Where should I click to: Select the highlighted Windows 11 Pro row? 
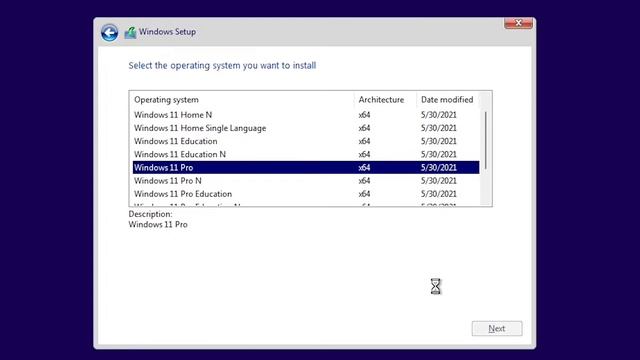click(306, 167)
